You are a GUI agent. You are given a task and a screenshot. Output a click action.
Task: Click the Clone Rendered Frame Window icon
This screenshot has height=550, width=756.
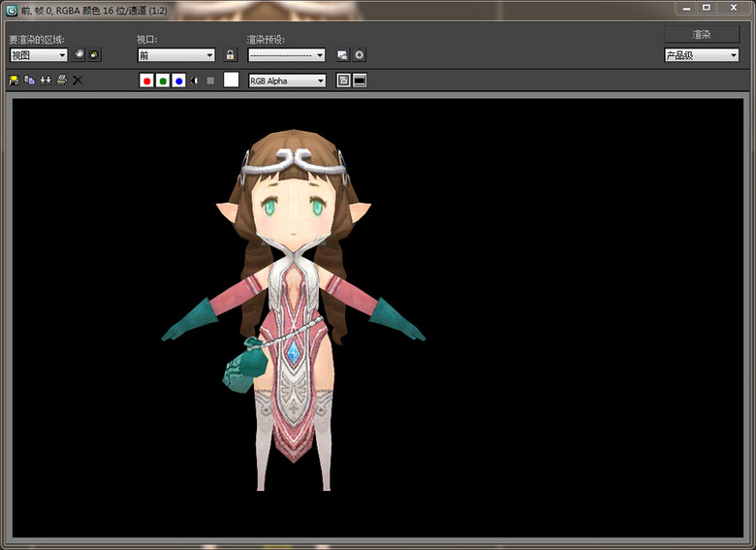tap(45, 81)
